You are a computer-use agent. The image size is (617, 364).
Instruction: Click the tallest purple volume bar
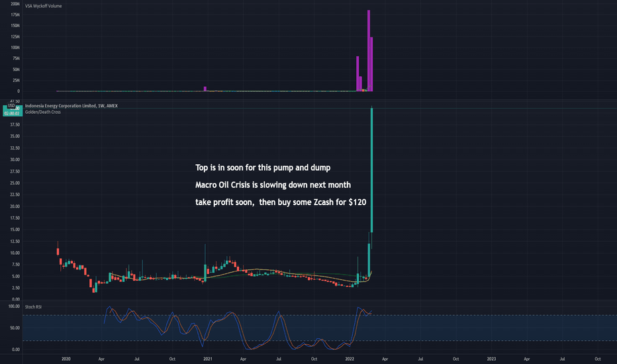pyautogui.click(x=369, y=51)
